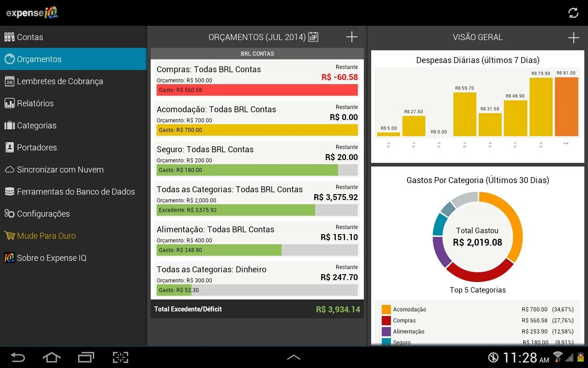Image resolution: width=588 pixels, height=368 pixels.
Task: Tap the Android home button
Action: coord(51,357)
